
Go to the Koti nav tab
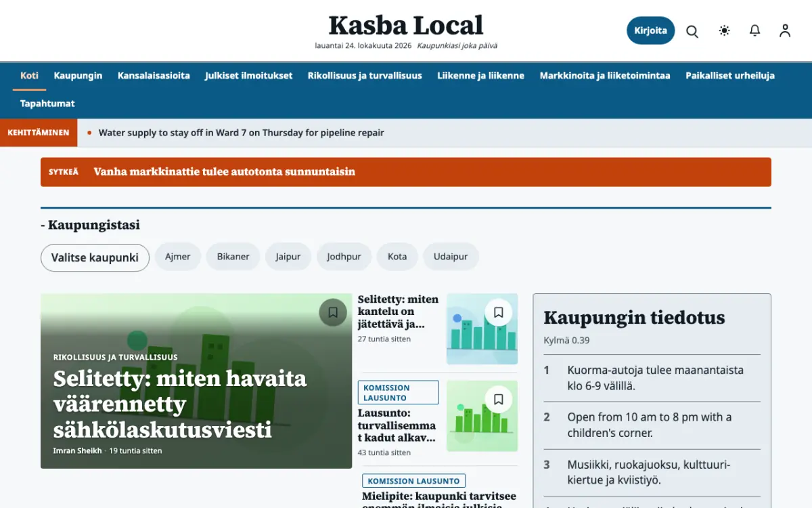[x=29, y=76]
